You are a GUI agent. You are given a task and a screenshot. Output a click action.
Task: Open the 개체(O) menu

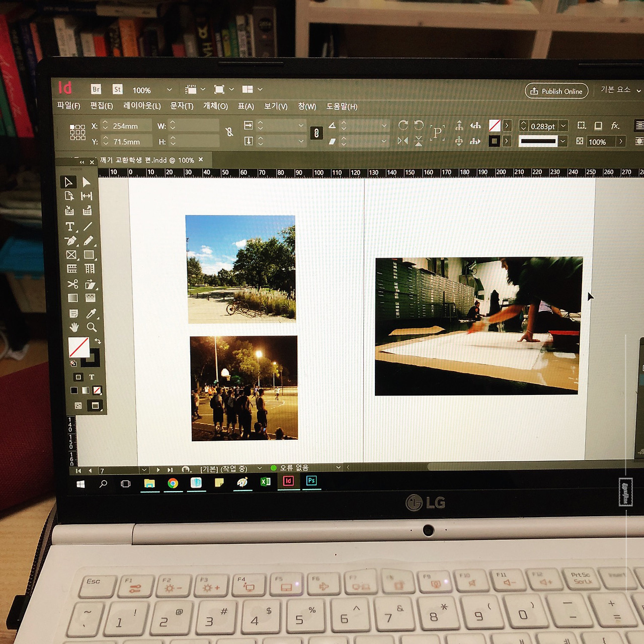click(x=215, y=106)
